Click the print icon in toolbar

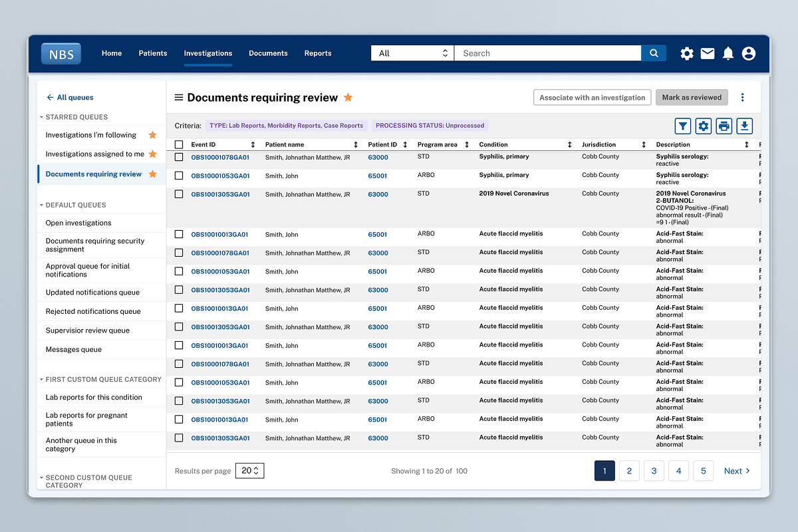click(724, 126)
